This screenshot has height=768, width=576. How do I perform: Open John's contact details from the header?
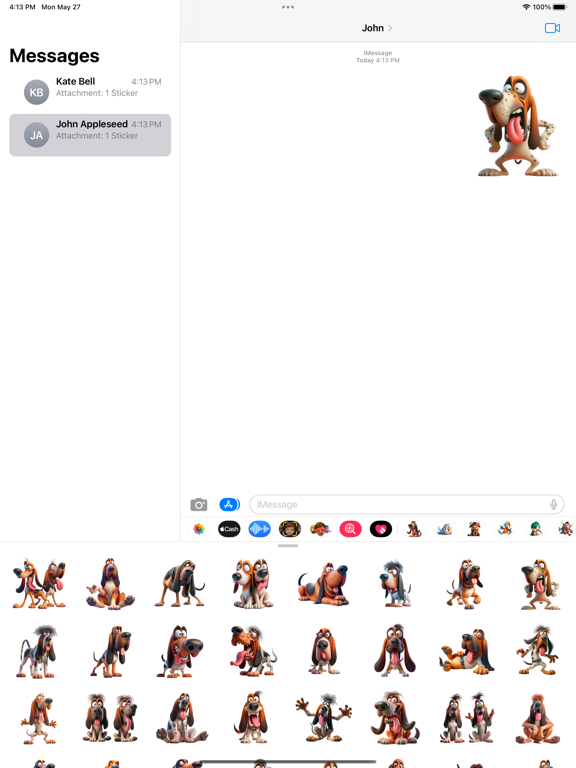point(377,28)
